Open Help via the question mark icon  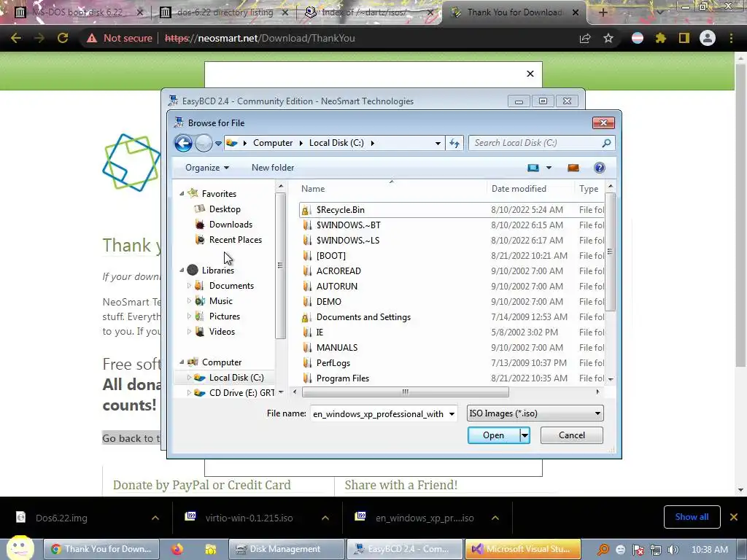[x=600, y=168]
